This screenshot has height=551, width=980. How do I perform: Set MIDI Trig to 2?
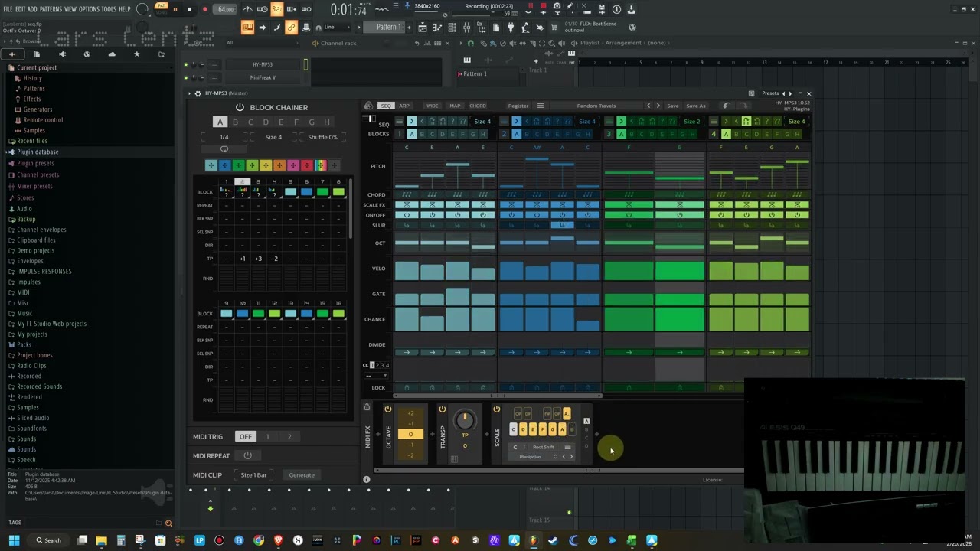pos(289,436)
